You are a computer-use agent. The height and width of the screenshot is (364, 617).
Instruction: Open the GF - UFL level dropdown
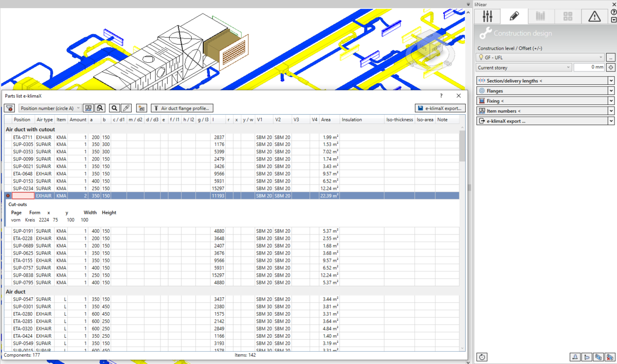pos(540,58)
